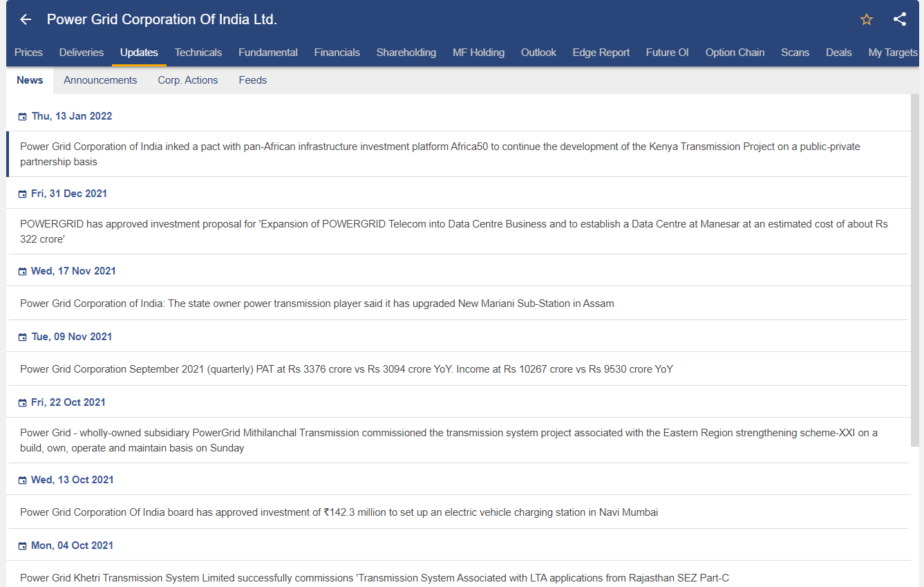The height and width of the screenshot is (587, 924).
Task: Open the share icon
Action: tap(900, 19)
